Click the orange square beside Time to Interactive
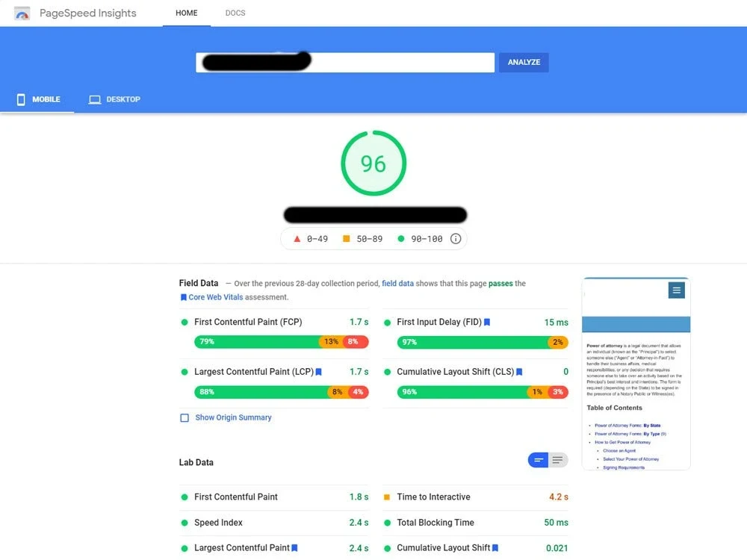 point(387,497)
